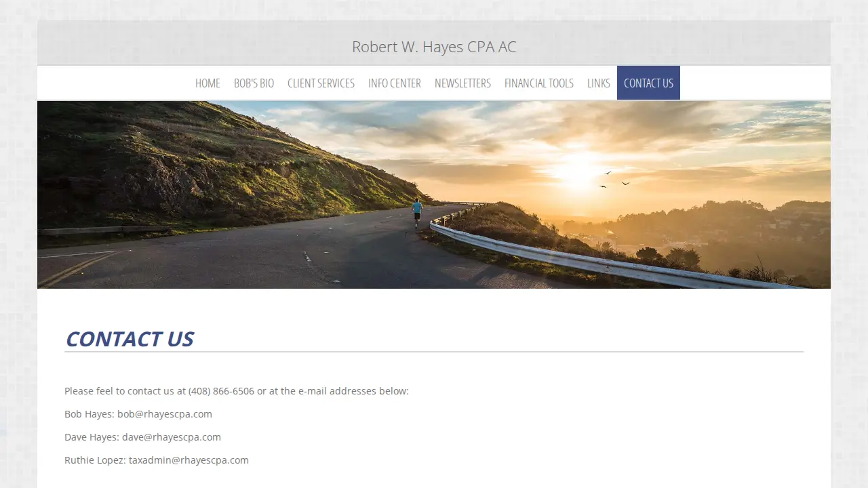868x488 pixels.
Task: Click the road sunset banner image
Action: (x=434, y=195)
